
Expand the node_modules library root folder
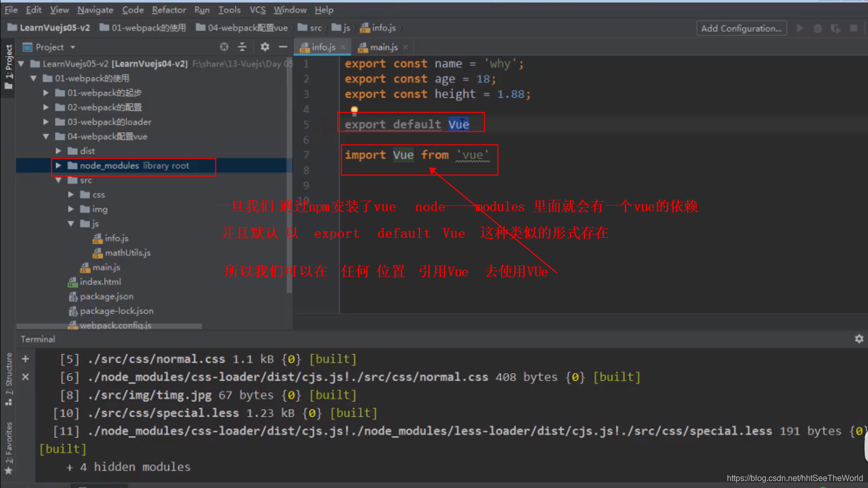[x=58, y=166]
